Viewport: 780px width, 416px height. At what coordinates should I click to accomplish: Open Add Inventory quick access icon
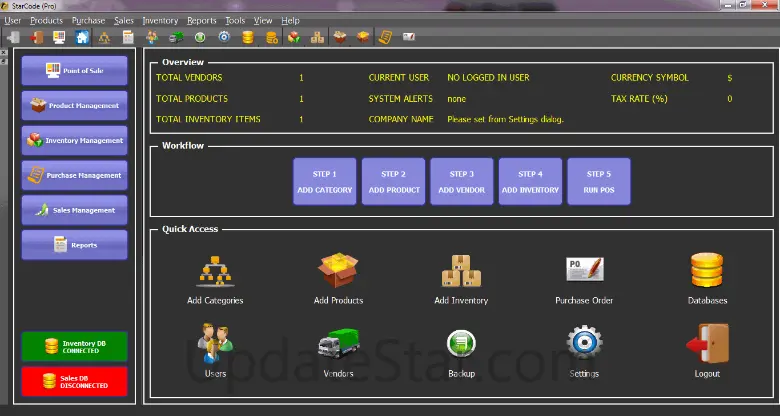pos(461,270)
